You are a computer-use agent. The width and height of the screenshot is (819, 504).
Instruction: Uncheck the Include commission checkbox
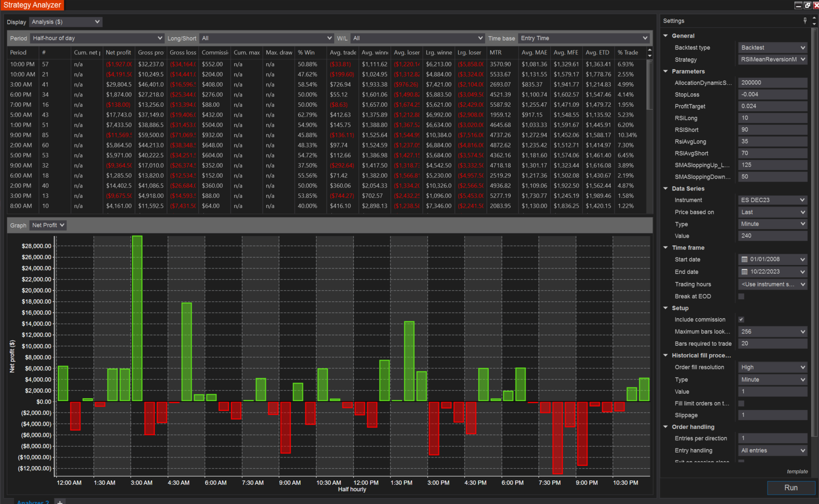tap(741, 319)
